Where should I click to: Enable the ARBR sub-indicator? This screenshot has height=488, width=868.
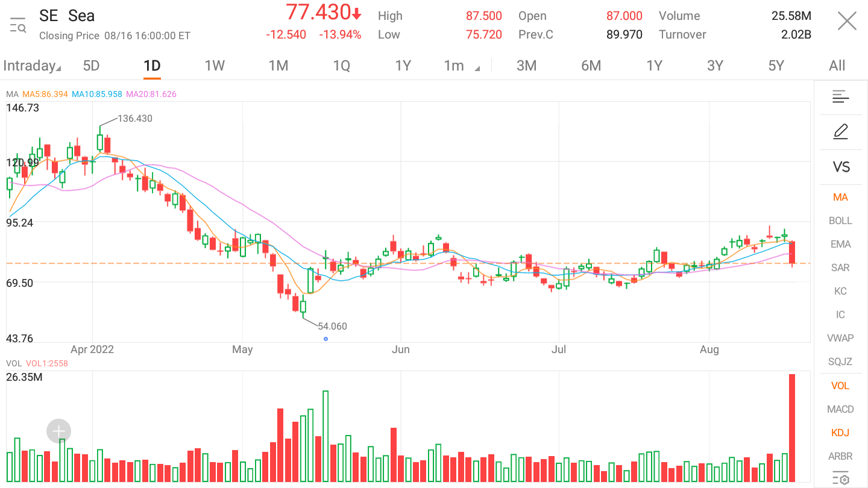tap(840, 456)
